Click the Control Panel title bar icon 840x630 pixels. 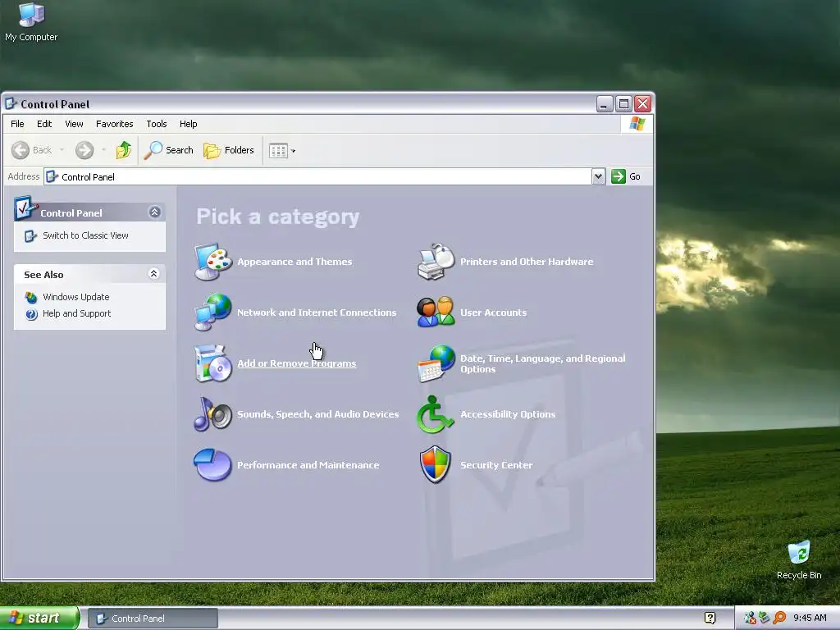coord(11,103)
